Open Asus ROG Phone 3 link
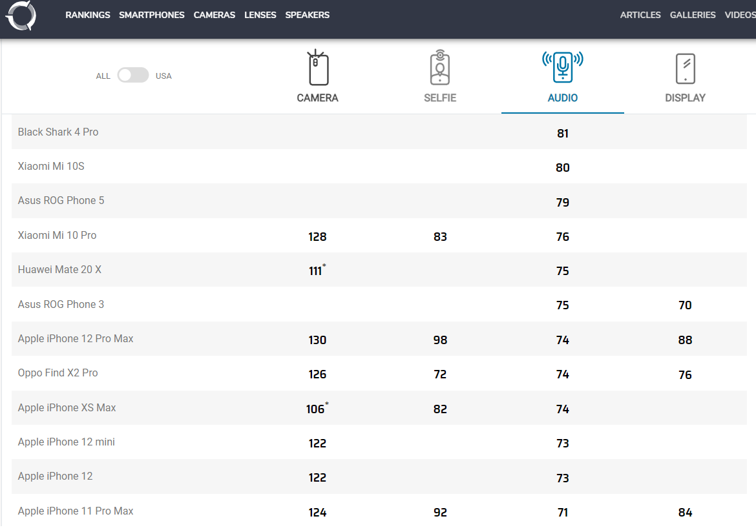The image size is (756, 532). pos(61,304)
